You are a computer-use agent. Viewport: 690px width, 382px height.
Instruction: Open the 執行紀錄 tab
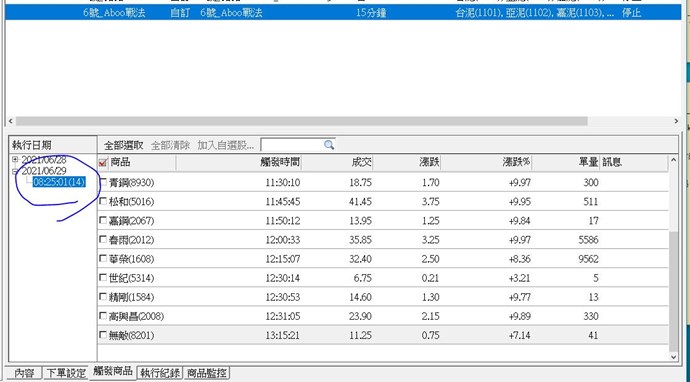pyautogui.click(x=159, y=373)
